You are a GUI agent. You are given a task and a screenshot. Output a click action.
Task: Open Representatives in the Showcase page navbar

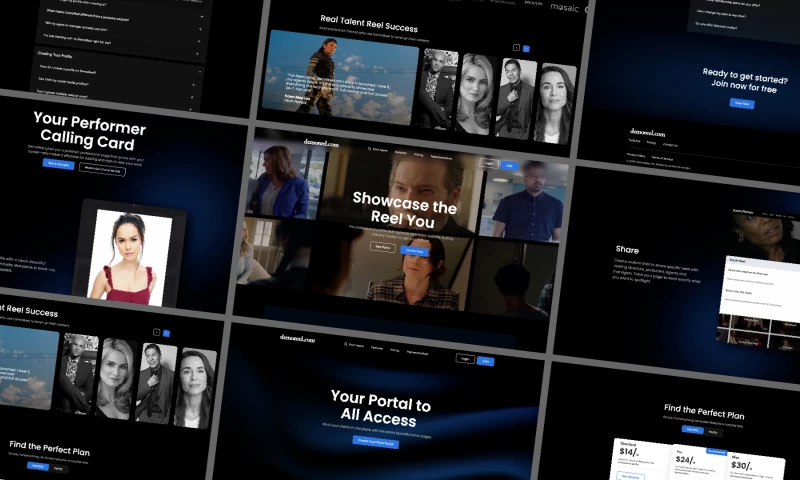(441, 158)
